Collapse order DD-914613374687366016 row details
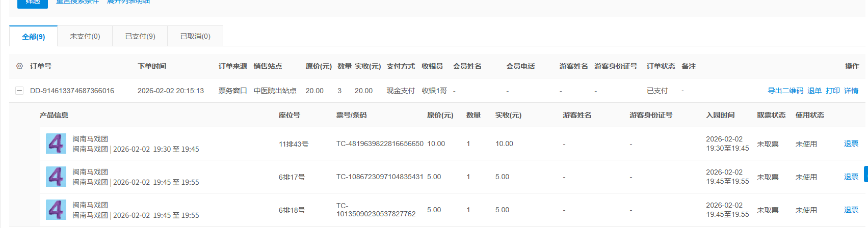 click(x=19, y=91)
